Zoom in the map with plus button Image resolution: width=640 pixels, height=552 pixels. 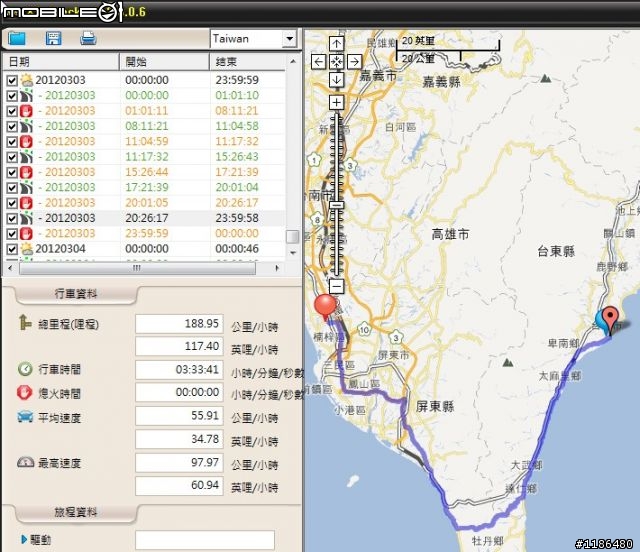click(336, 102)
